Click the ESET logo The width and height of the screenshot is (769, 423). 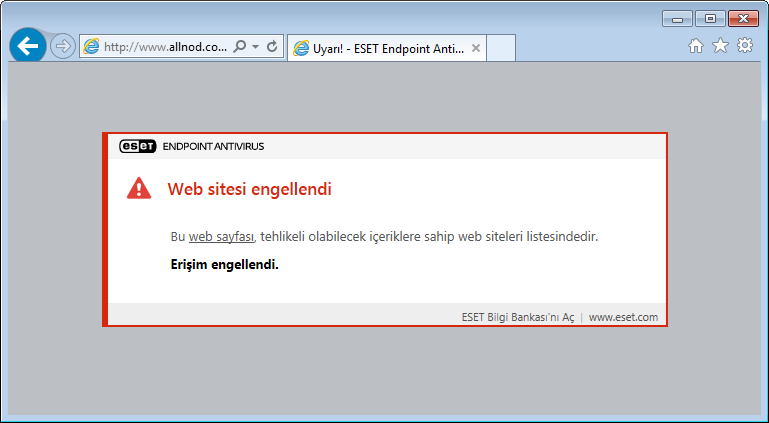click(138, 146)
